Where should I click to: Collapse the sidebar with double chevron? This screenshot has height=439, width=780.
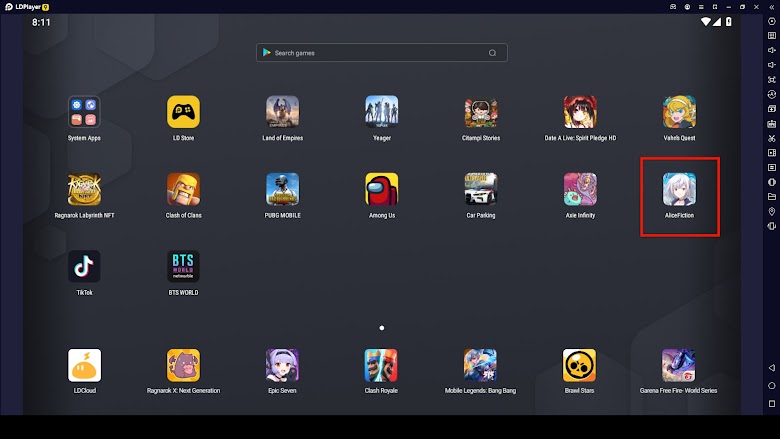coord(772,7)
